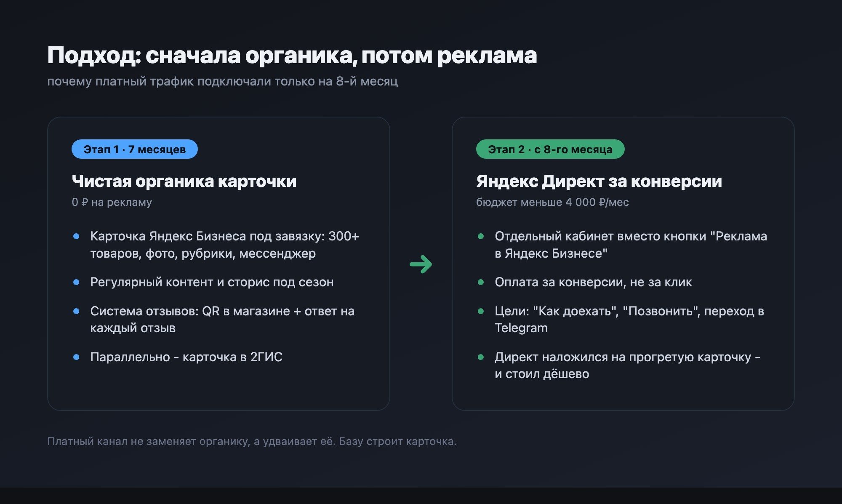
Task: Click the green bullet before "Отдельный кабинет"
Action: click(481, 237)
